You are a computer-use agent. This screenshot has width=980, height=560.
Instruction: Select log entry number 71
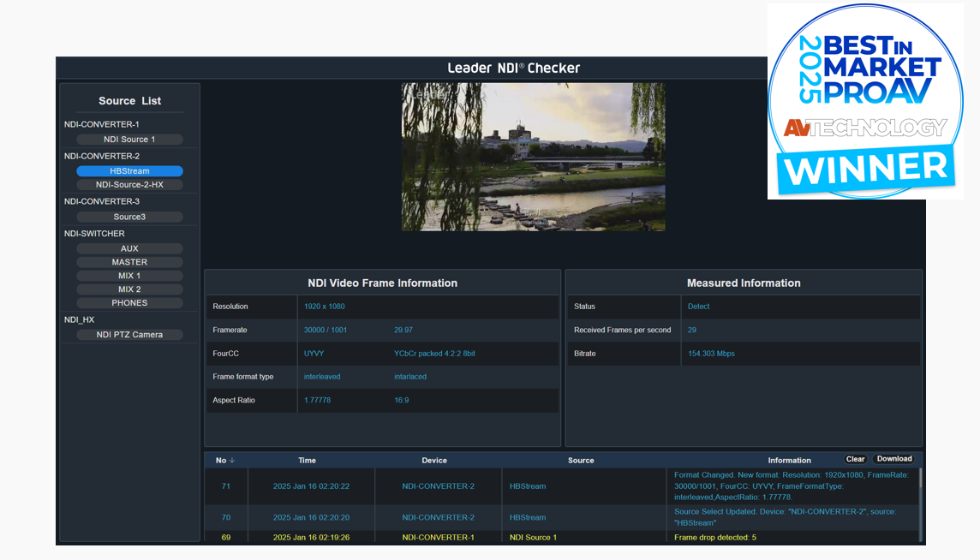(226, 486)
